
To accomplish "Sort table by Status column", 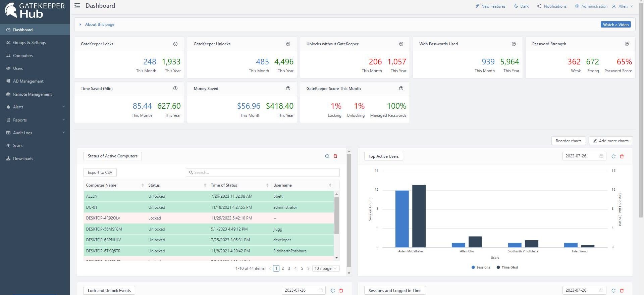I will coord(205,185).
